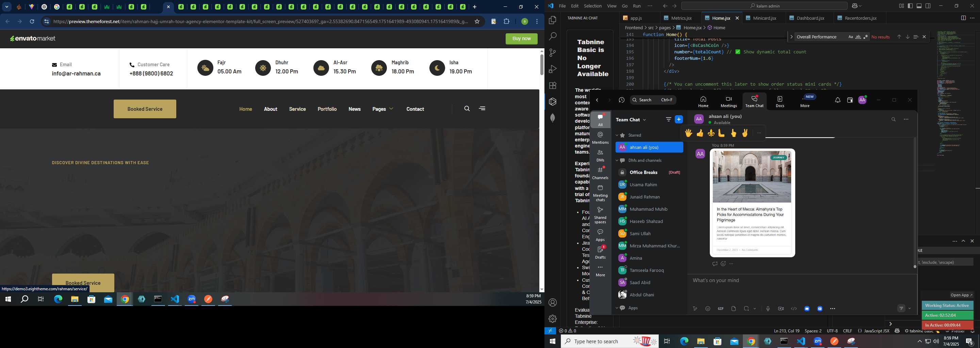
Task: Open Zoom calendar icon beside bell
Action: click(850, 100)
